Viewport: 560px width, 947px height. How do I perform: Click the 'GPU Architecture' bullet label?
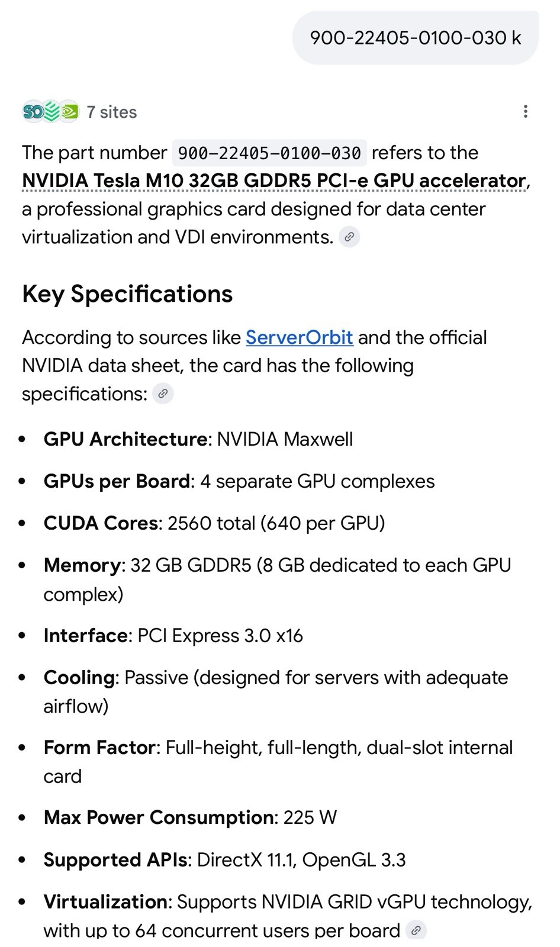125,439
